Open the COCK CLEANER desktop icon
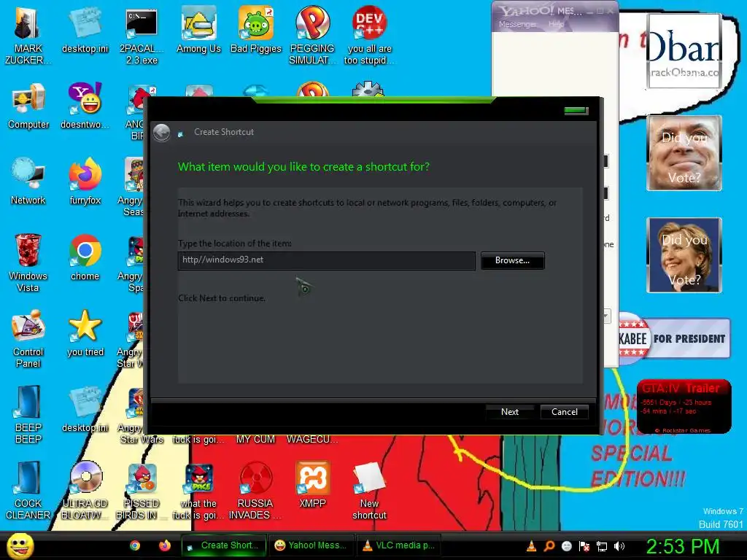 tap(28, 490)
